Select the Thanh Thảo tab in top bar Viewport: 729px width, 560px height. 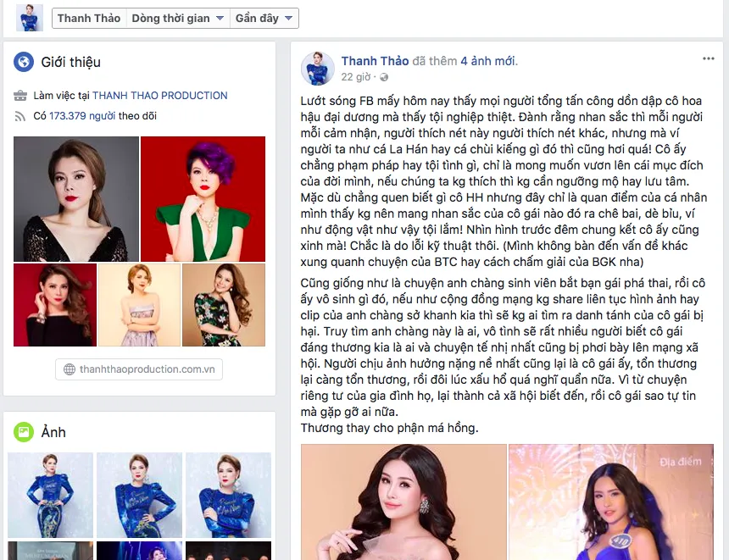(89, 18)
